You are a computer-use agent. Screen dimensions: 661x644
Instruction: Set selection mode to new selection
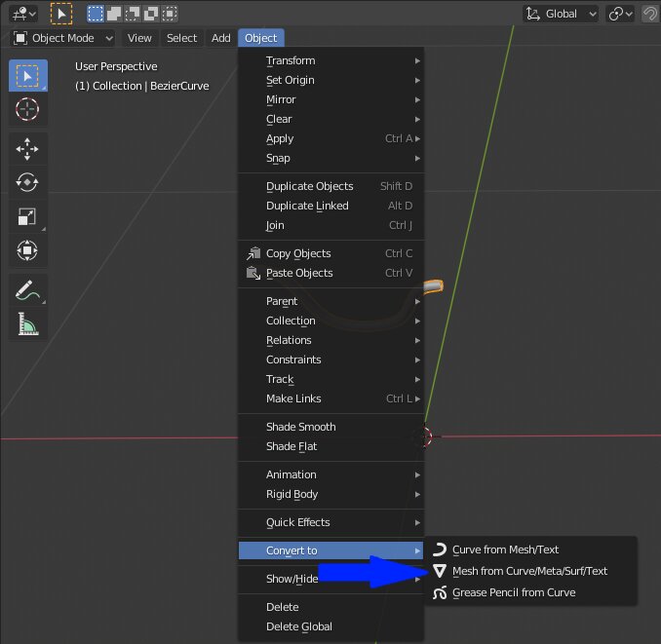coord(96,14)
